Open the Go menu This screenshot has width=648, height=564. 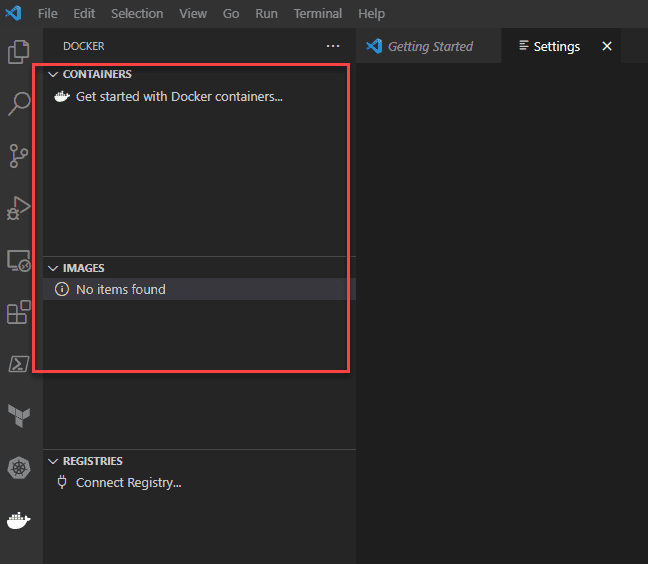(x=231, y=14)
